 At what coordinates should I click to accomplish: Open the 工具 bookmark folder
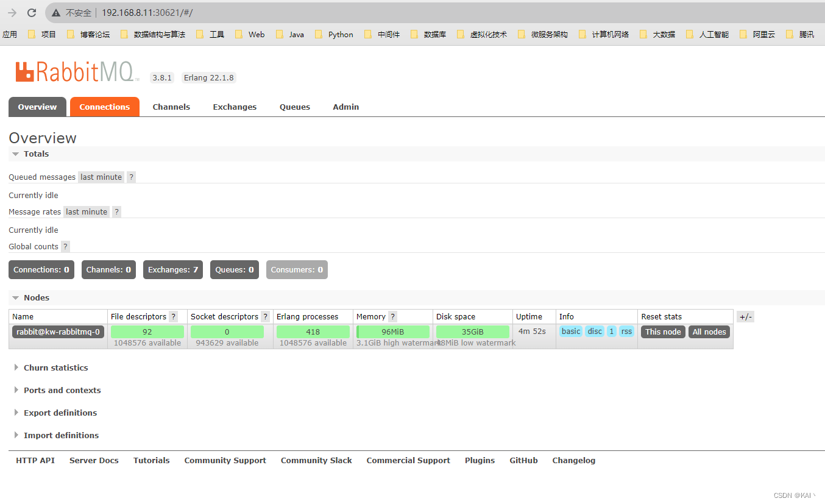tap(210, 35)
